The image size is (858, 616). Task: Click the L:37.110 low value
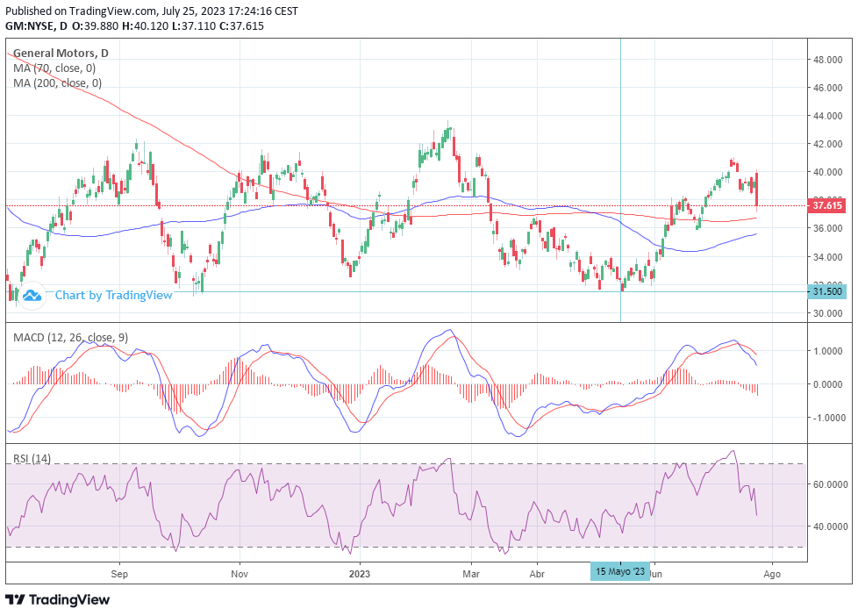click(x=193, y=25)
